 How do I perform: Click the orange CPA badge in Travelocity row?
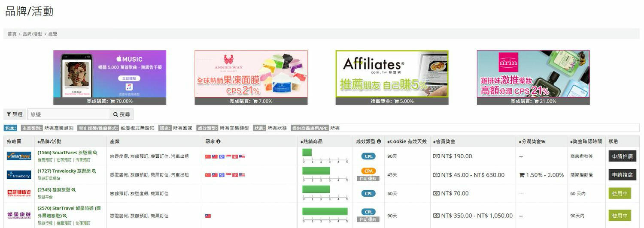coord(368,171)
